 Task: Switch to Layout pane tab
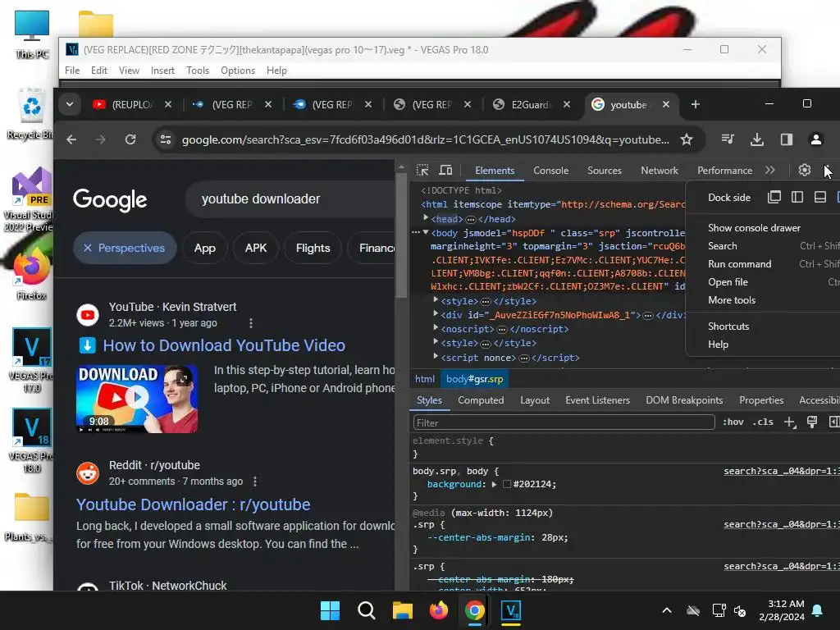[535, 400]
